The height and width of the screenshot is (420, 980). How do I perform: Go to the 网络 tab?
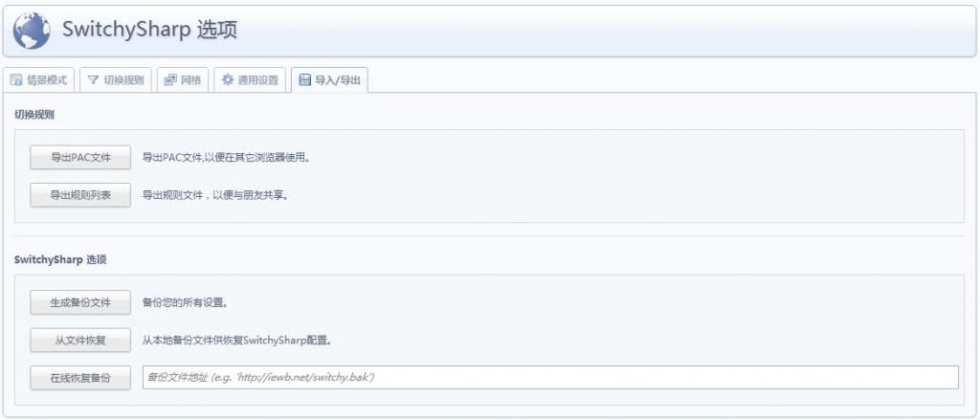[183, 80]
